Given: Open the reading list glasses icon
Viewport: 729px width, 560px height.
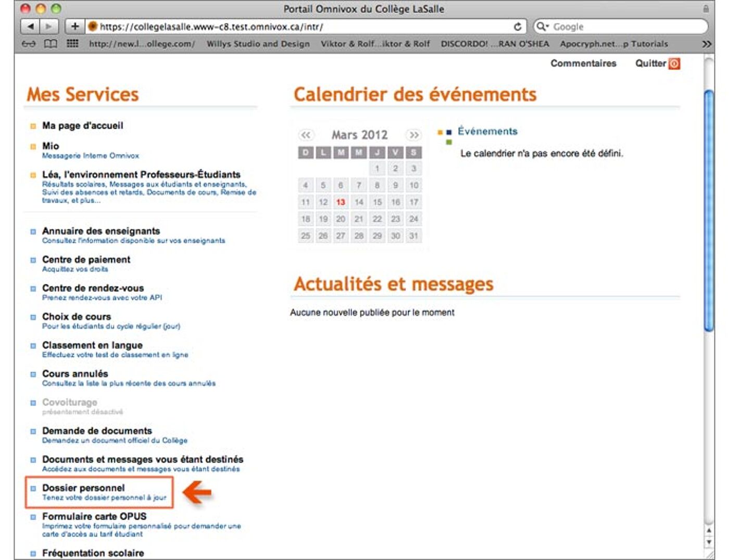Looking at the screenshot, I should (29, 44).
